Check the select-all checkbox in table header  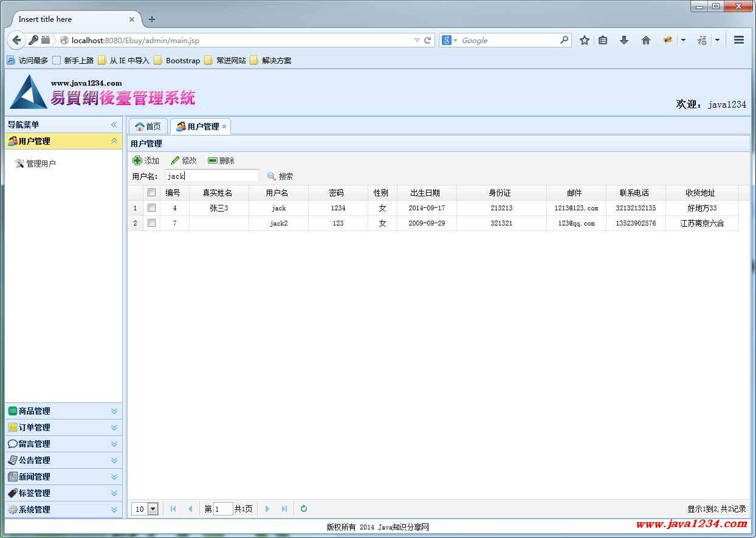[x=152, y=193]
